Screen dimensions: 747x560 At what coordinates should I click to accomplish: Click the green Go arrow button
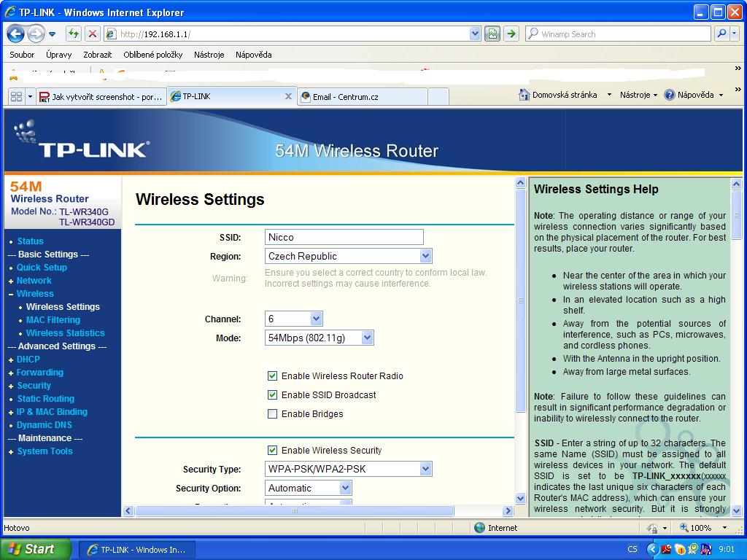click(x=511, y=34)
